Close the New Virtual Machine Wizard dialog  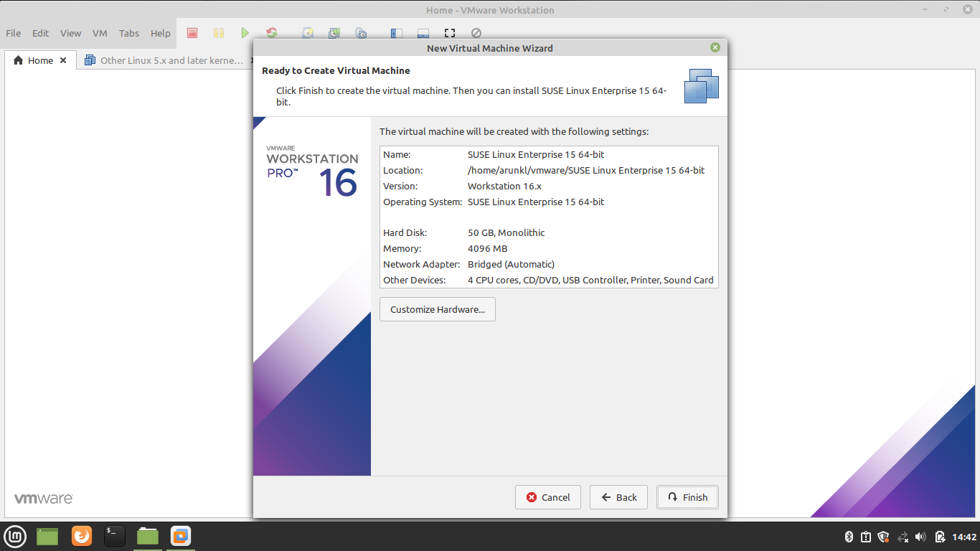[x=715, y=47]
